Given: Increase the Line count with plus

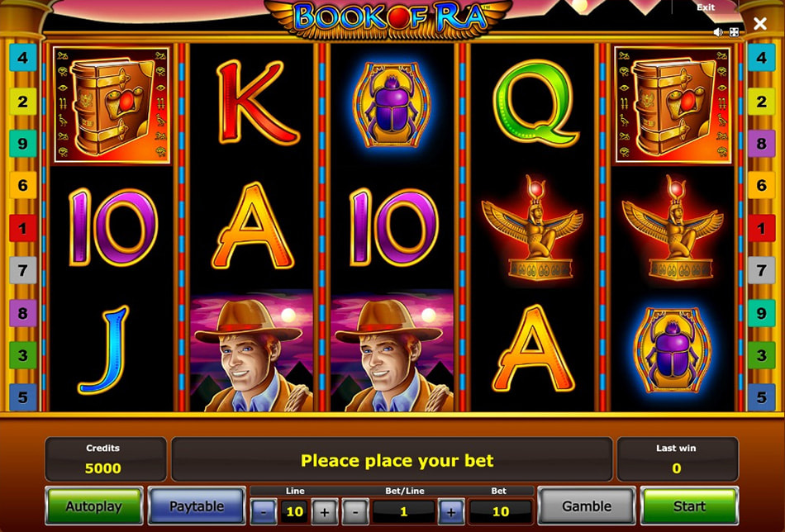Looking at the screenshot, I should tap(325, 511).
